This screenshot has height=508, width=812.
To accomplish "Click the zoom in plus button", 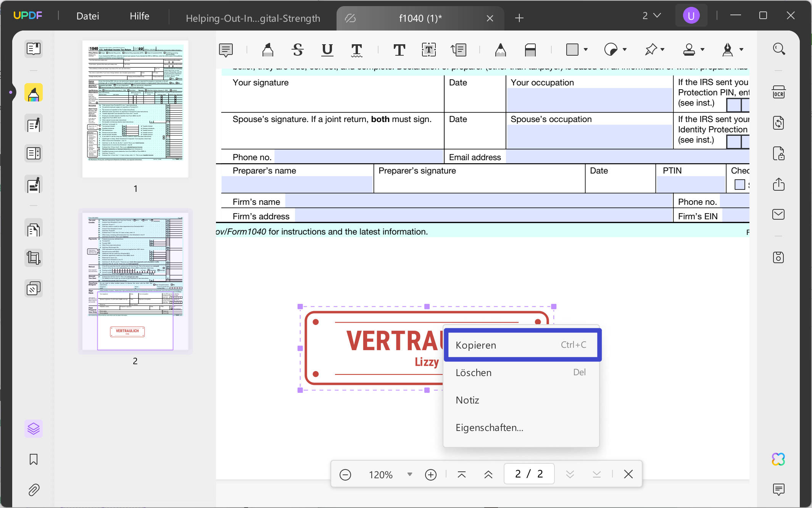I will (x=430, y=474).
